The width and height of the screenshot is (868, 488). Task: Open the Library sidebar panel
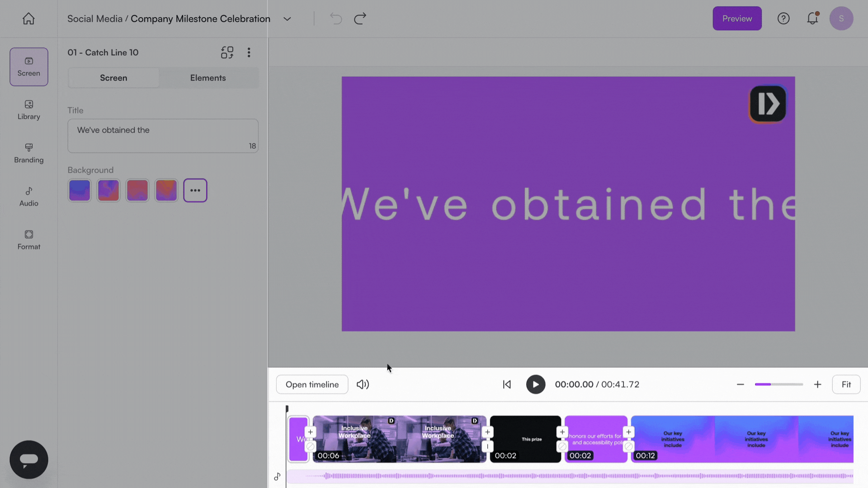pos(28,110)
